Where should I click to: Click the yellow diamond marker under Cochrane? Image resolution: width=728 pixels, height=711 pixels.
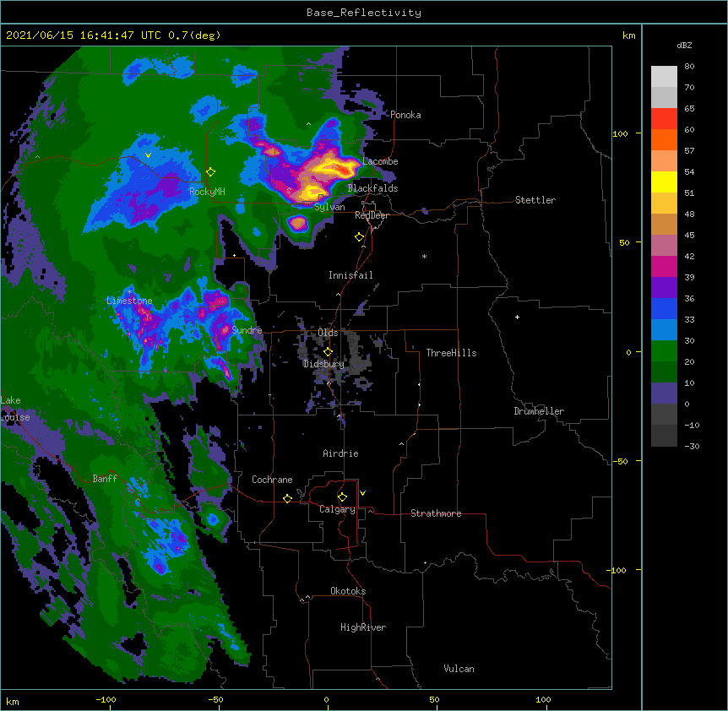pos(287,498)
